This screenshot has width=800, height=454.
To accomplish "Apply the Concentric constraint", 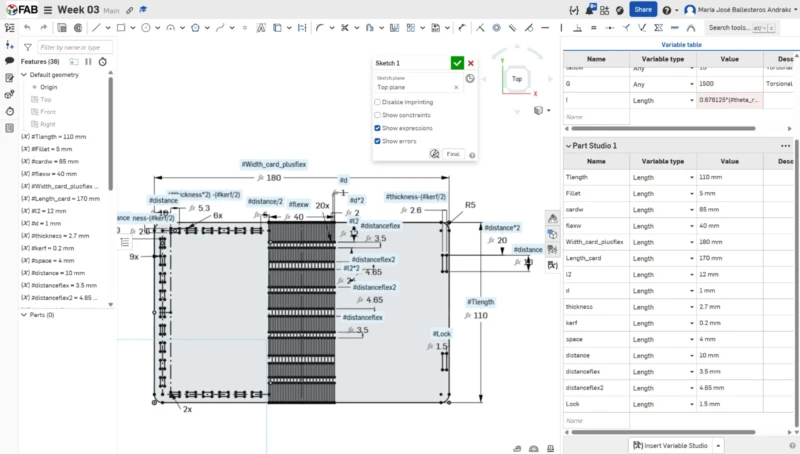I will click(x=496, y=28).
